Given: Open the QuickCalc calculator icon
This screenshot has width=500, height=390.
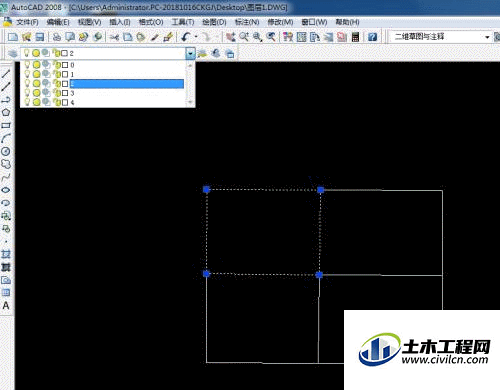Looking at the screenshot, I should (x=355, y=37).
